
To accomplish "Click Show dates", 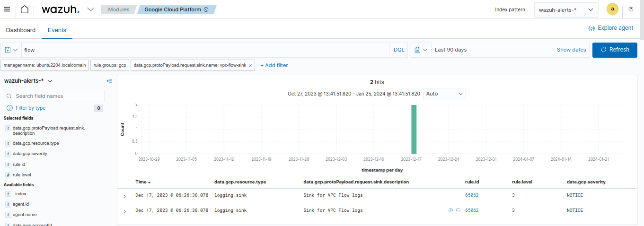I will pos(571,50).
